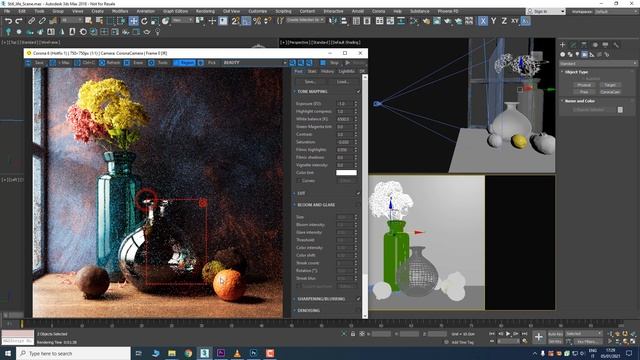Open the Layer Explorer from toolbar

[x=367, y=21]
